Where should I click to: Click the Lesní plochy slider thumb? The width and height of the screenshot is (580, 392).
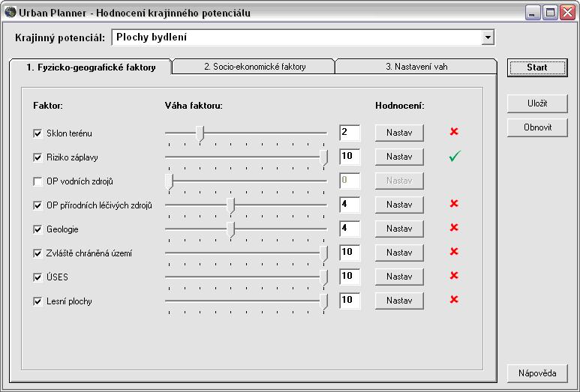click(x=323, y=302)
